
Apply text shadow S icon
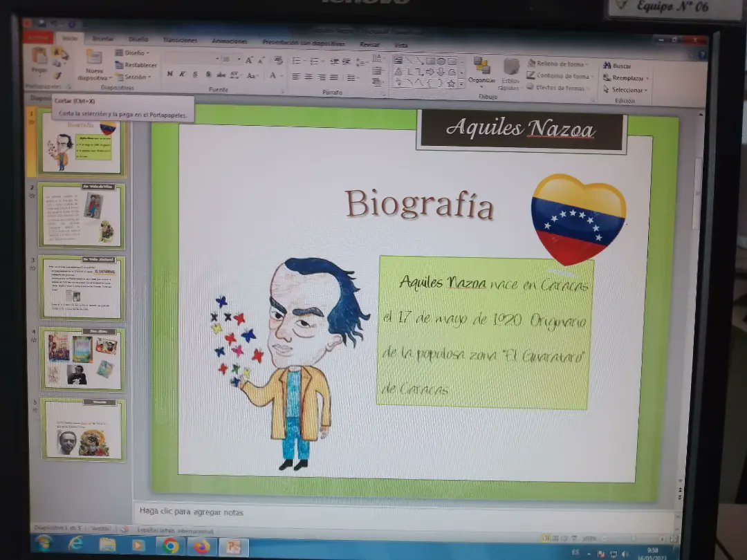point(208,74)
